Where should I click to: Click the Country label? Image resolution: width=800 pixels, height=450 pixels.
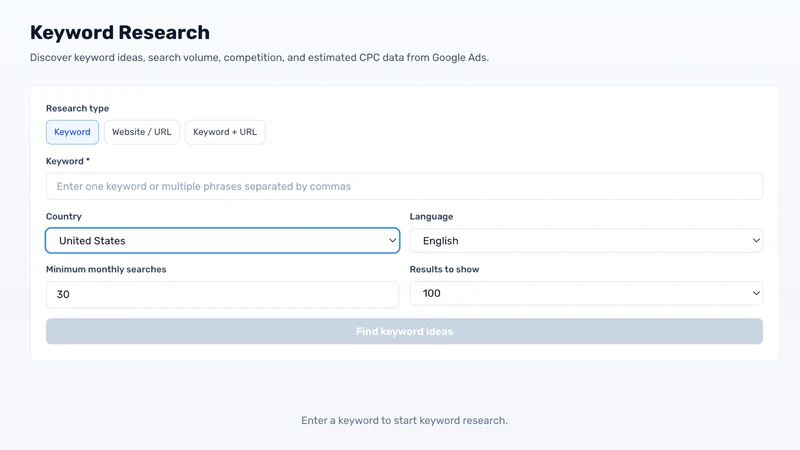[x=64, y=216]
